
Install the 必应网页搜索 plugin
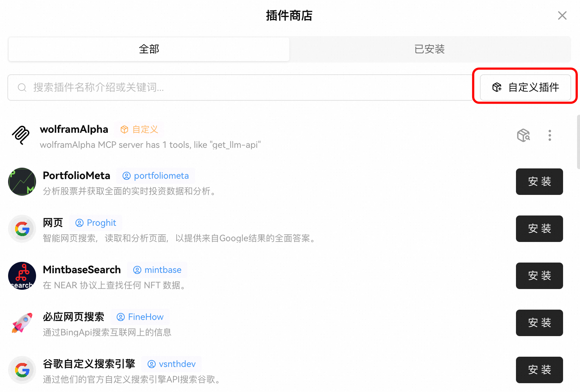539,323
